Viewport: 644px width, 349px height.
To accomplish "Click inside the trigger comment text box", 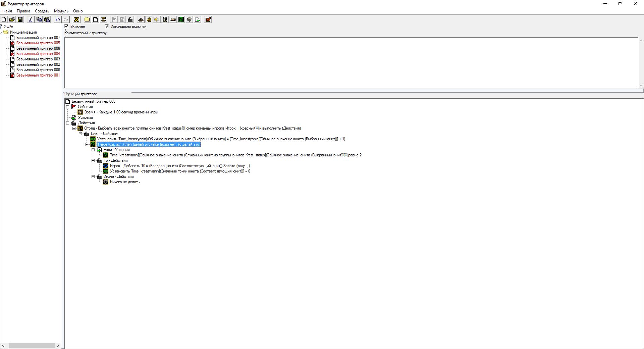I will [x=351, y=63].
